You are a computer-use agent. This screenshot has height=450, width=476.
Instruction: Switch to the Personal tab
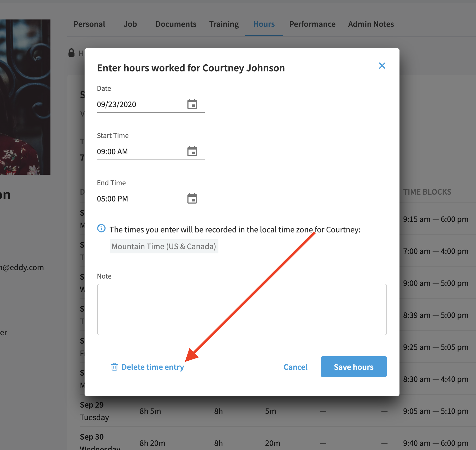(89, 24)
